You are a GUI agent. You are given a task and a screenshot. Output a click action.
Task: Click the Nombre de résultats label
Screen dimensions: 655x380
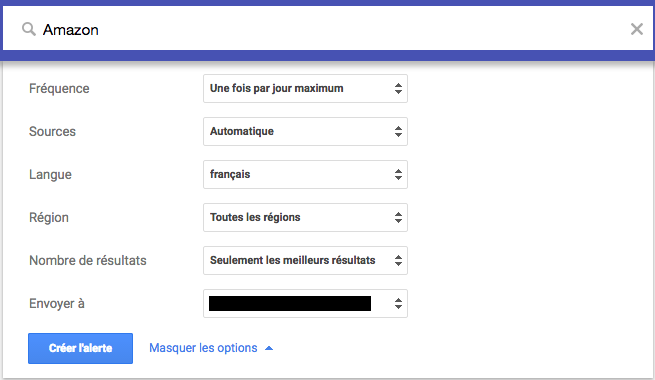click(x=88, y=261)
